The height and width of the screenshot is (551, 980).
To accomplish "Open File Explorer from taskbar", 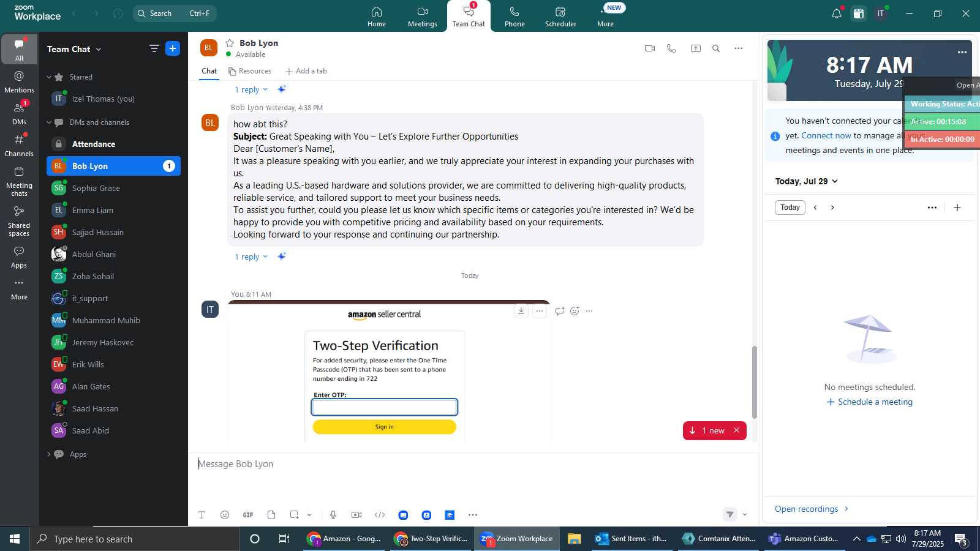I will [574, 539].
